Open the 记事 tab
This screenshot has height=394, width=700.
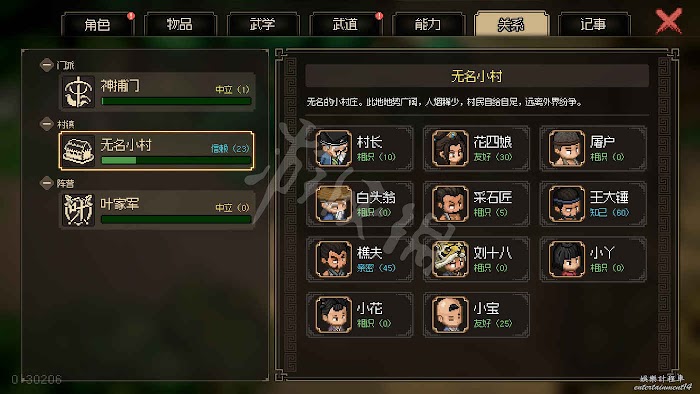pos(593,24)
